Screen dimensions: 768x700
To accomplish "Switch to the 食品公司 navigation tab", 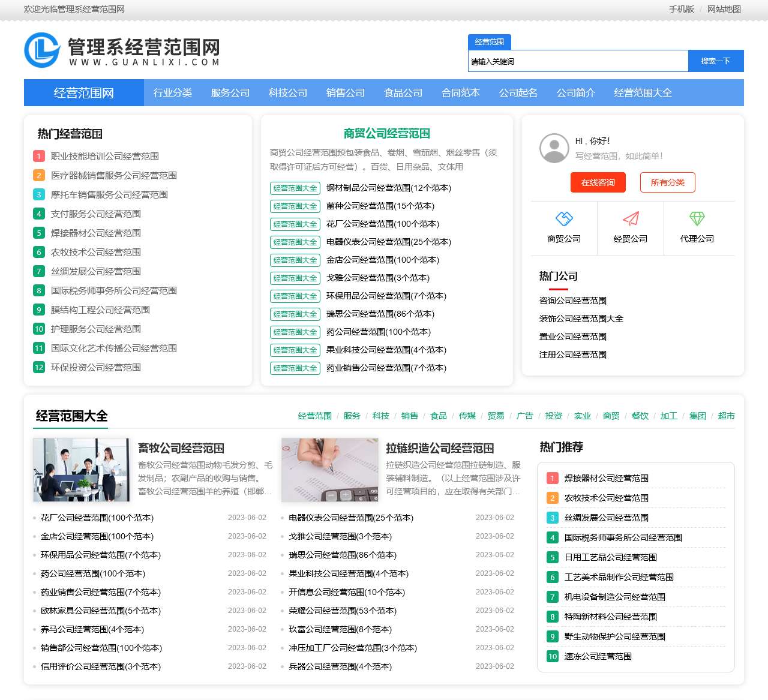I will 402,92.
